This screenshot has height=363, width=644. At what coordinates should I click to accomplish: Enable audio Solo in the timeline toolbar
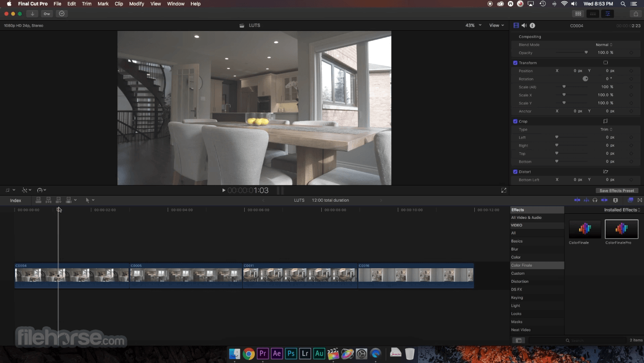[595, 200]
